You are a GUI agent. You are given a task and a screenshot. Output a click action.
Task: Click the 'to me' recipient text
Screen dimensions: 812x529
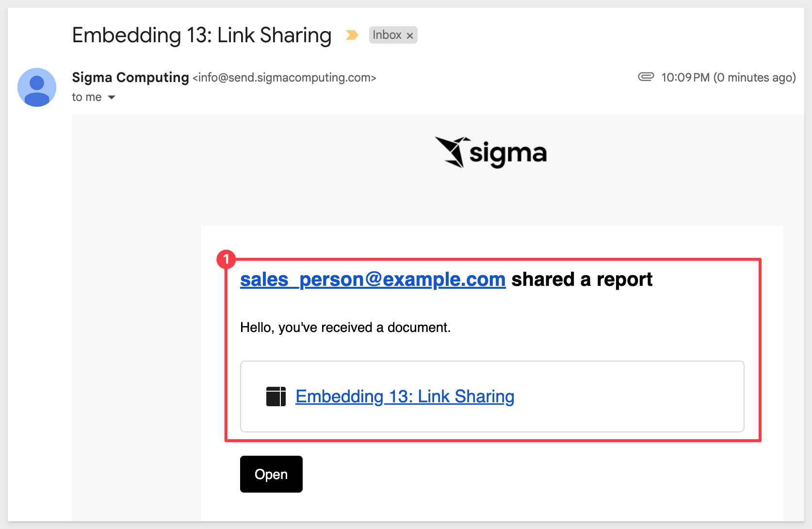[87, 97]
